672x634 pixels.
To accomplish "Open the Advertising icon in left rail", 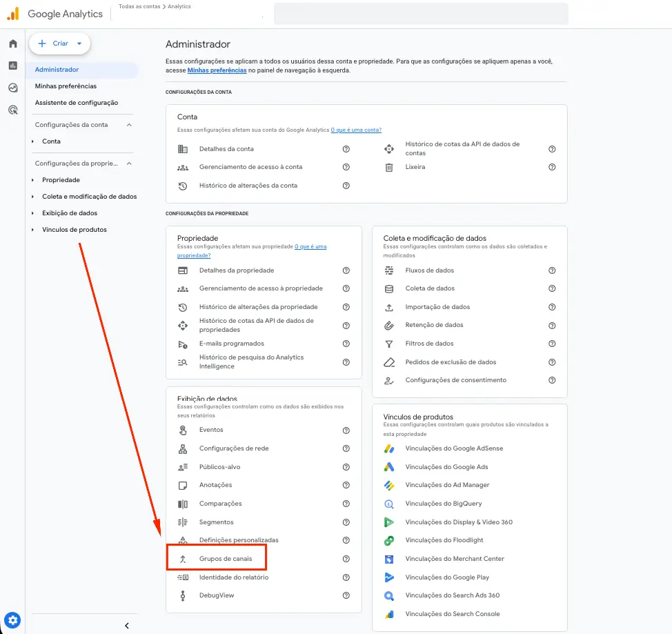I will (x=12, y=110).
